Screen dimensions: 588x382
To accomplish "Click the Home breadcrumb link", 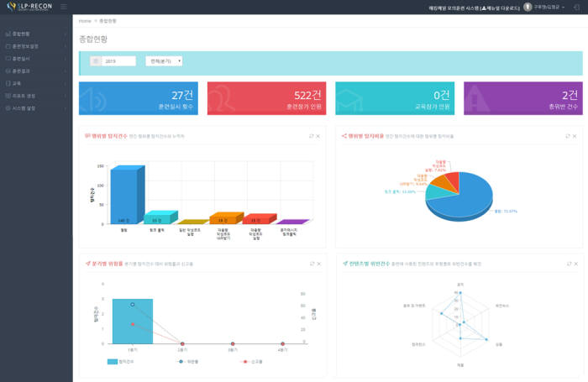I will pyautogui.click(x=85, y=21).
